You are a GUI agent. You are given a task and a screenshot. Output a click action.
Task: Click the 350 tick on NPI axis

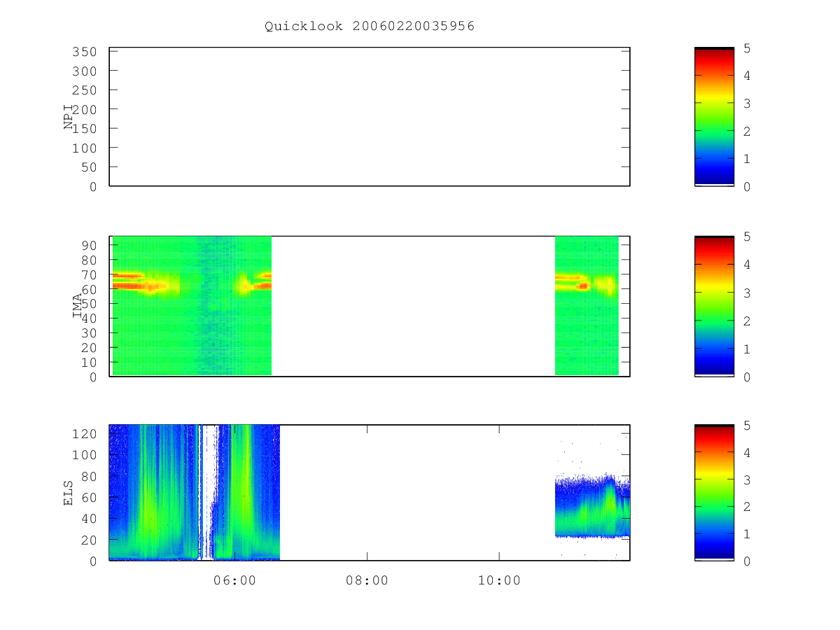point(84,52)
